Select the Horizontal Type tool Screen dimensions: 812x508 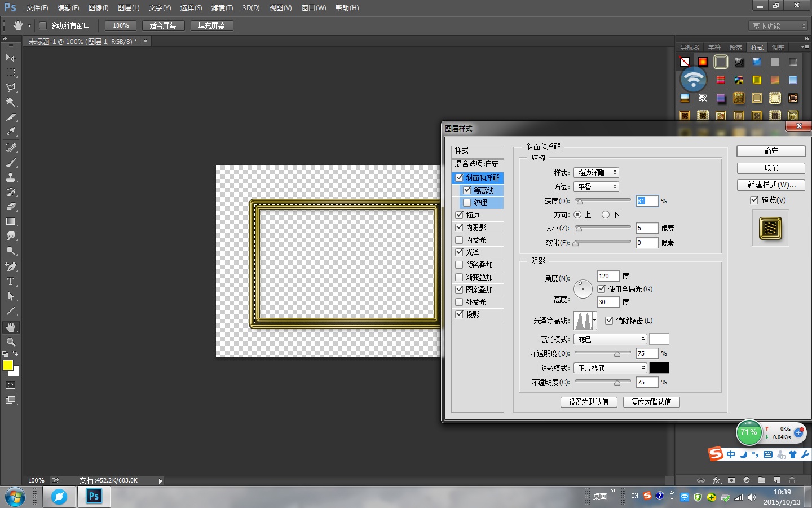[10, 282]
